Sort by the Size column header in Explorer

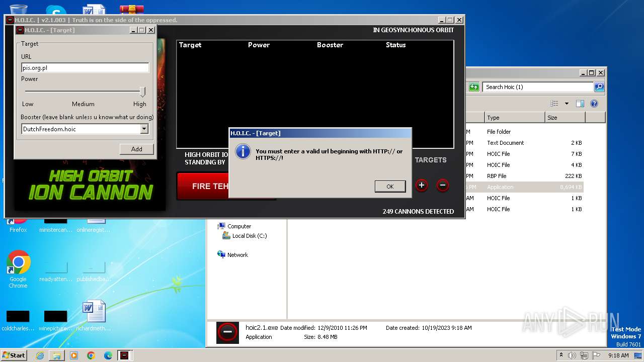point(565,118)
